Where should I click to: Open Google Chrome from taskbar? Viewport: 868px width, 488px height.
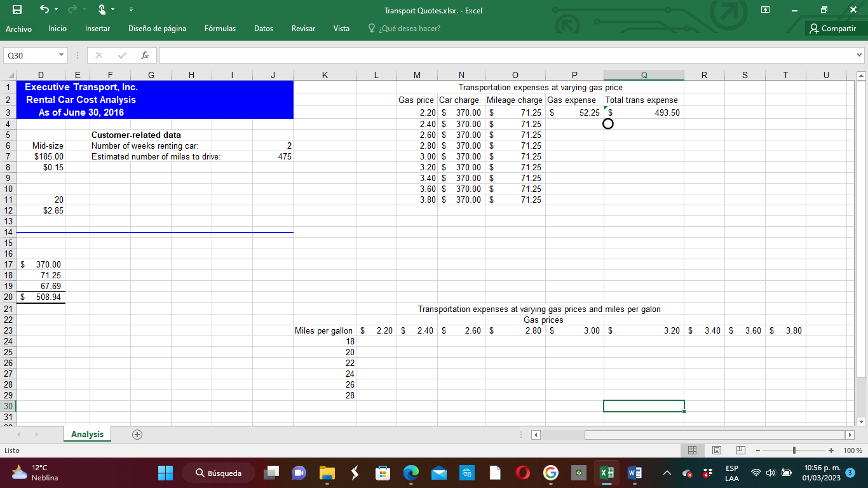click(x=551, y=473)
